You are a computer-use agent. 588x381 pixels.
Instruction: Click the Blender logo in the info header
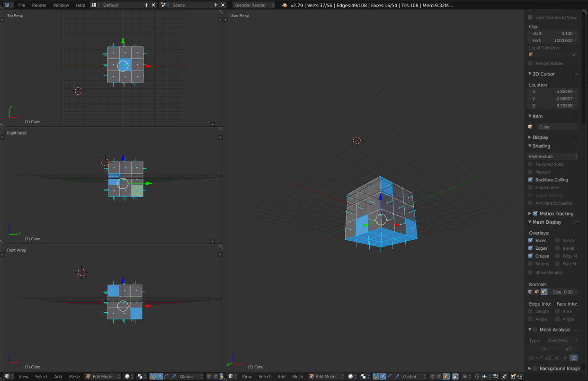click(x=284, y=5)
